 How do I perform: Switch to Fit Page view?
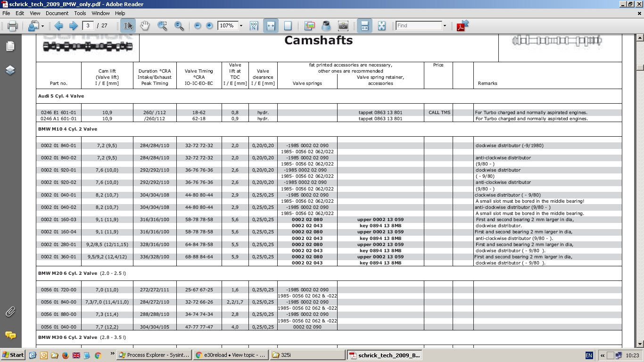coord(288,26)
